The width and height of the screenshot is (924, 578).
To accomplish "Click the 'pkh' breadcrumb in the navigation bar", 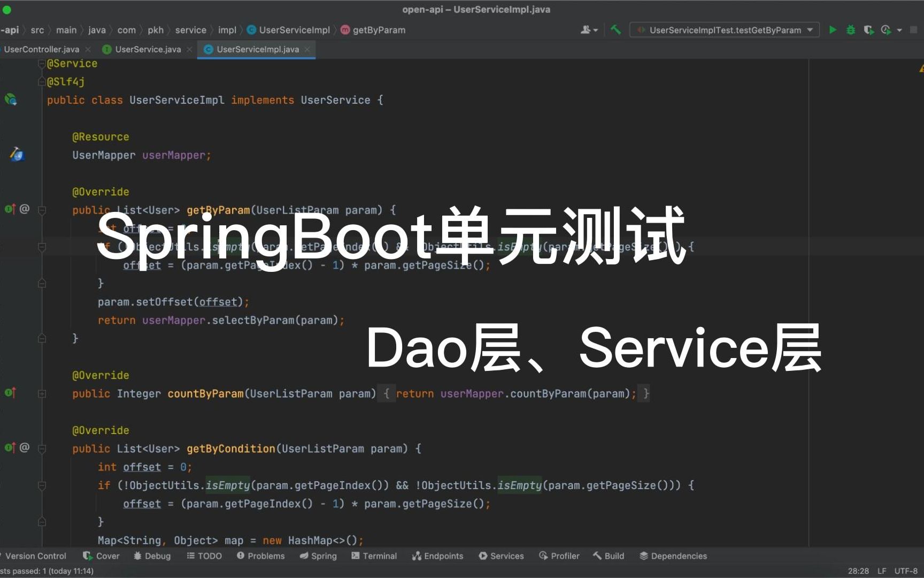I will (156, 30).
